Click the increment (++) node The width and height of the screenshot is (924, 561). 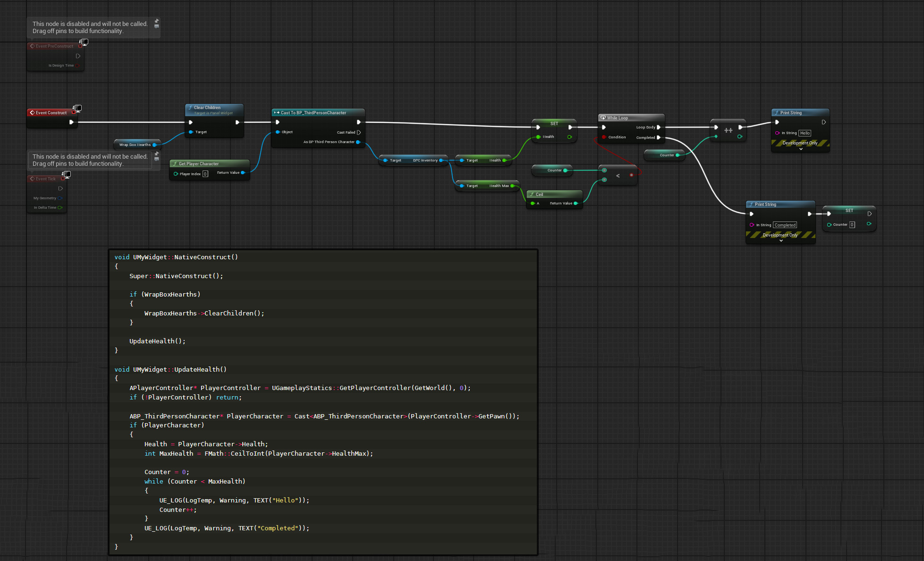pyautogui.click(x=728, y=131)
